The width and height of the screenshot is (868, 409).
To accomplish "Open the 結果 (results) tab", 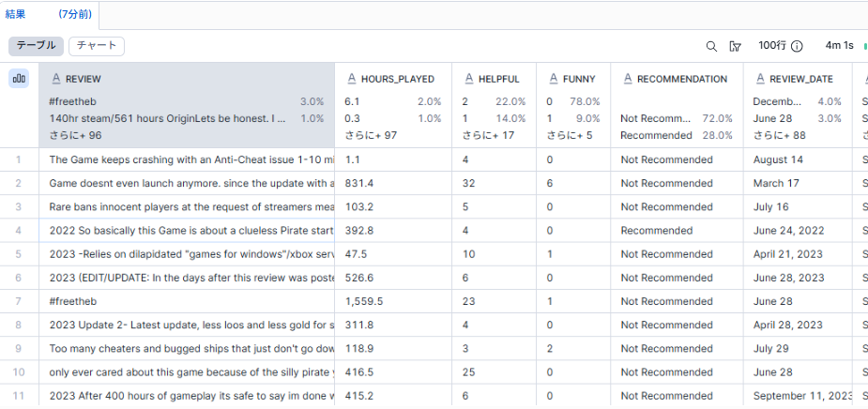I will [16, 15].
